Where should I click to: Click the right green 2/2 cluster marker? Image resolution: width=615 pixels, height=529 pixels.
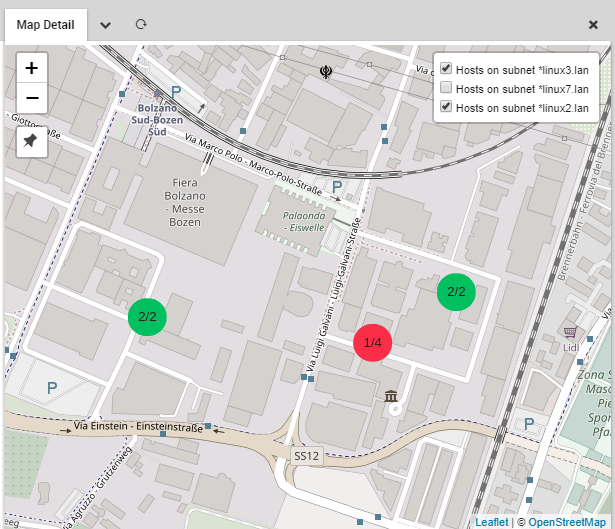pyautogui.click(x=456, y=292)
